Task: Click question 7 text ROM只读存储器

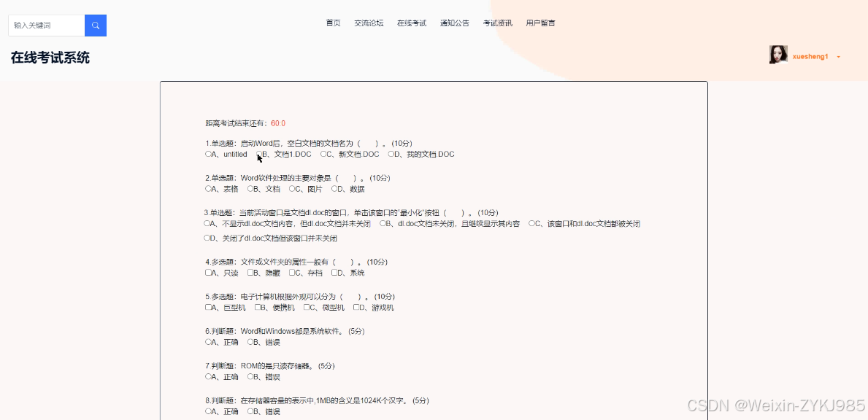Action: coord(270,366)
